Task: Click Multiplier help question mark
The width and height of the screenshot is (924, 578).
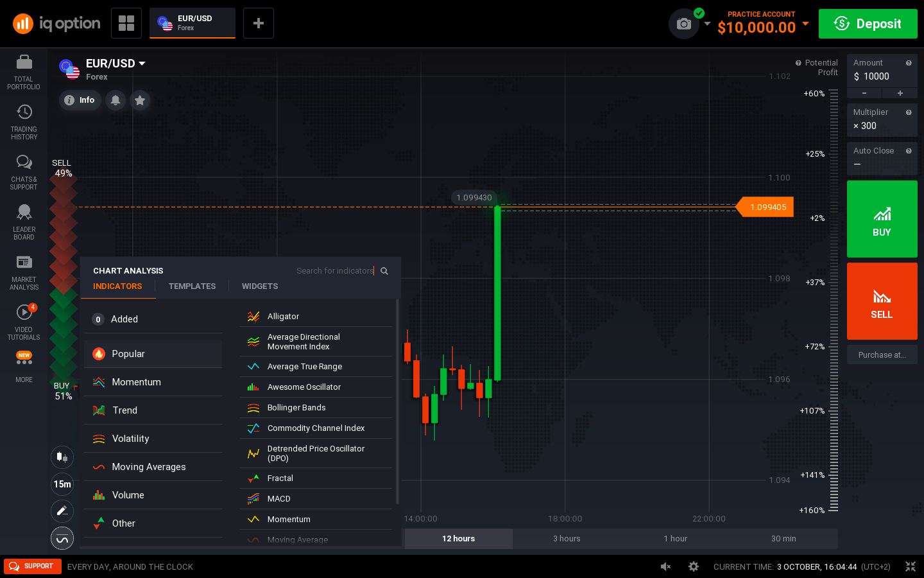Action: (909, 112)
